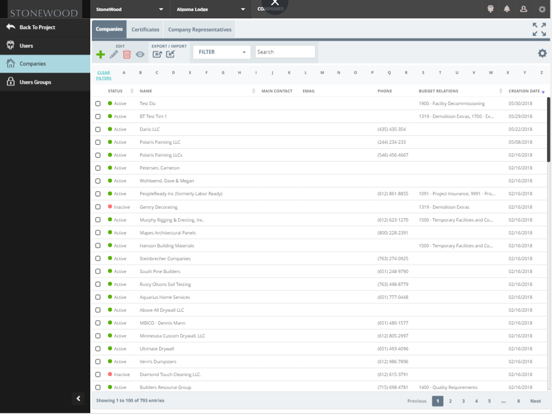Viewport: 552px width, 414px height.
Task: View company details with the eye icon
Action: point(140,54)
